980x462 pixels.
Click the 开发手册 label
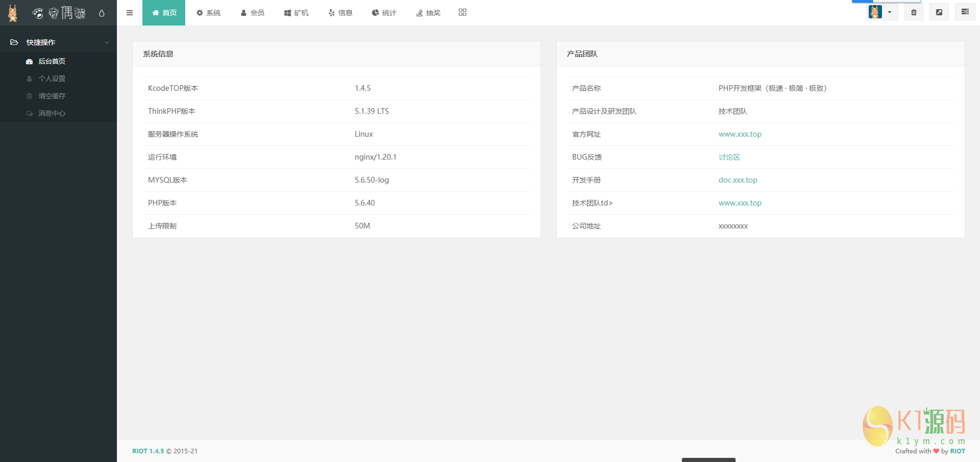[x=586, y=180]
